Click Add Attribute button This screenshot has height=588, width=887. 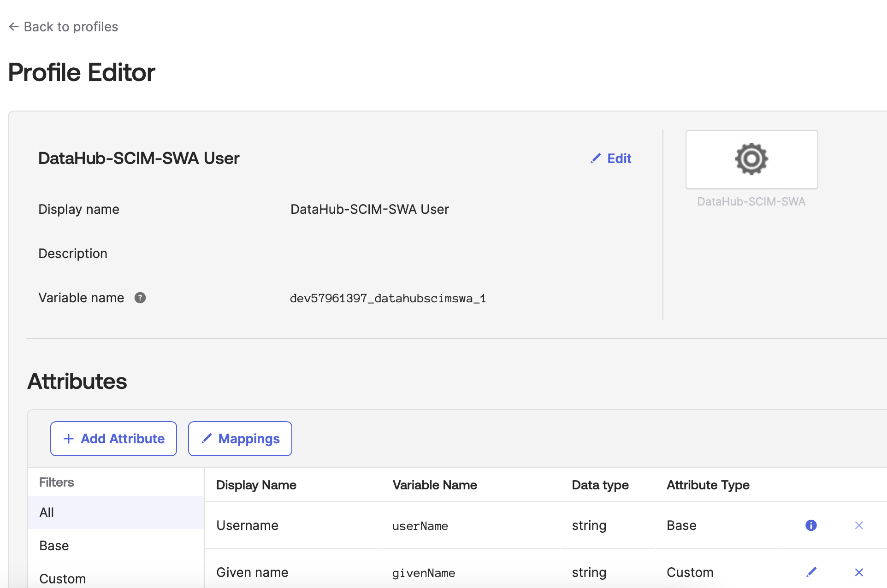[113, 439]
